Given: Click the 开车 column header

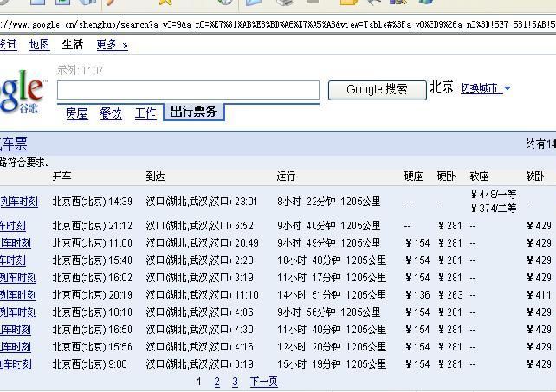Looking at the screenshot, I should coord(62,176).
